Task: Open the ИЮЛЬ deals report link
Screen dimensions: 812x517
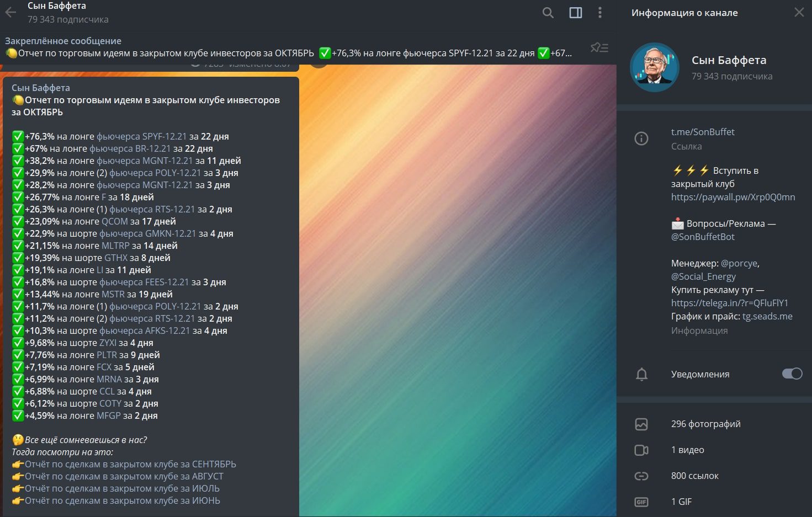Action: 122,488
